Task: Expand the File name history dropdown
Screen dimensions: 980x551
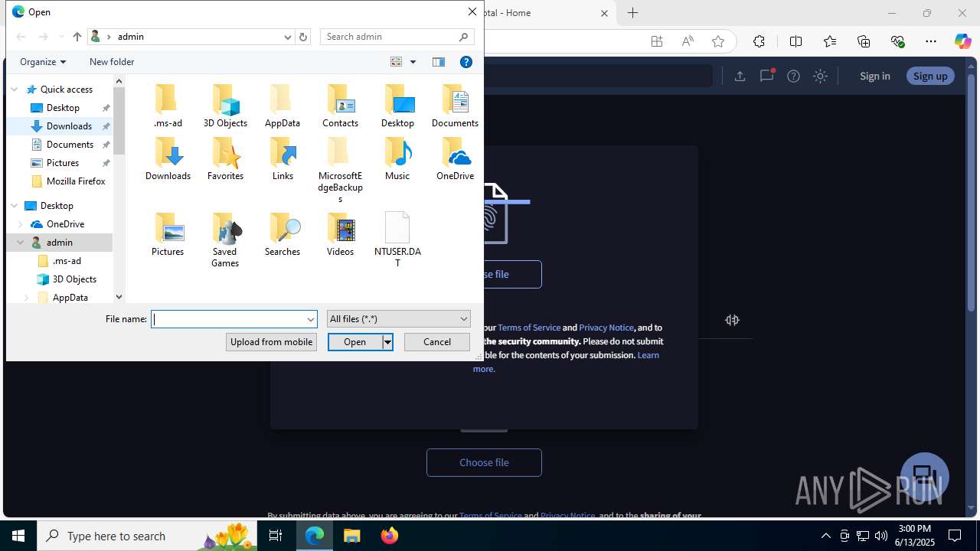Action: 310,319
